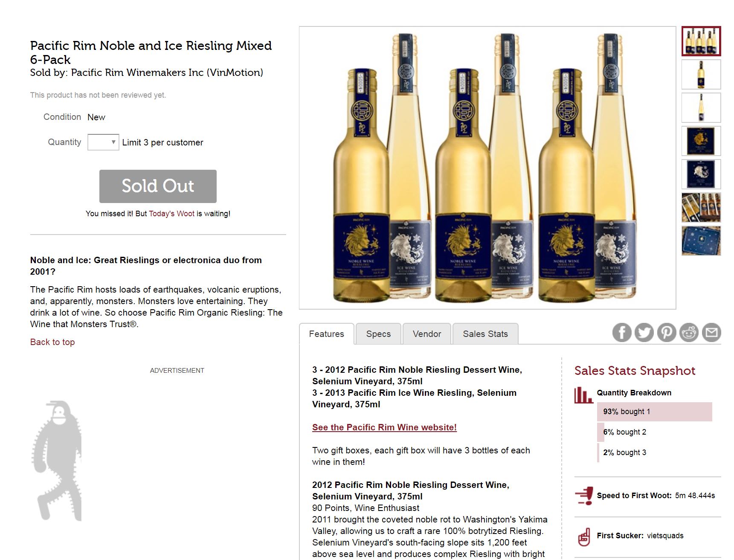734x560 pixels.
Task: Share product on Reddit
Action: 689,333
